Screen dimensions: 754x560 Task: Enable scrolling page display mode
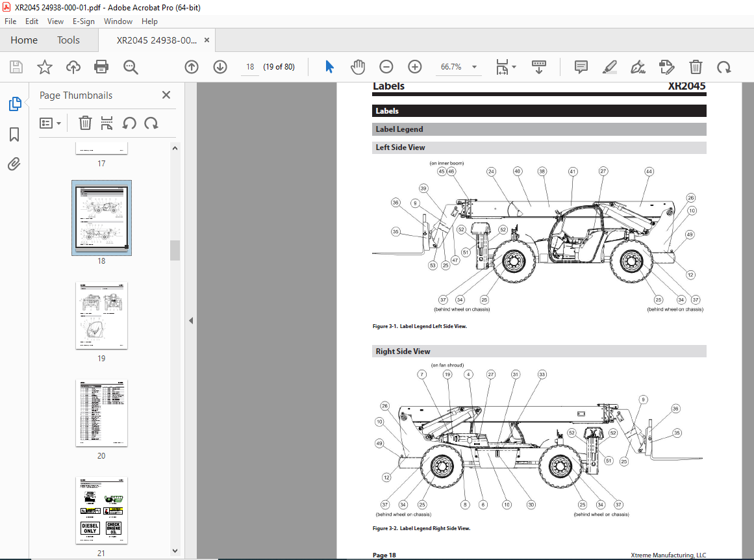(538, 67)
